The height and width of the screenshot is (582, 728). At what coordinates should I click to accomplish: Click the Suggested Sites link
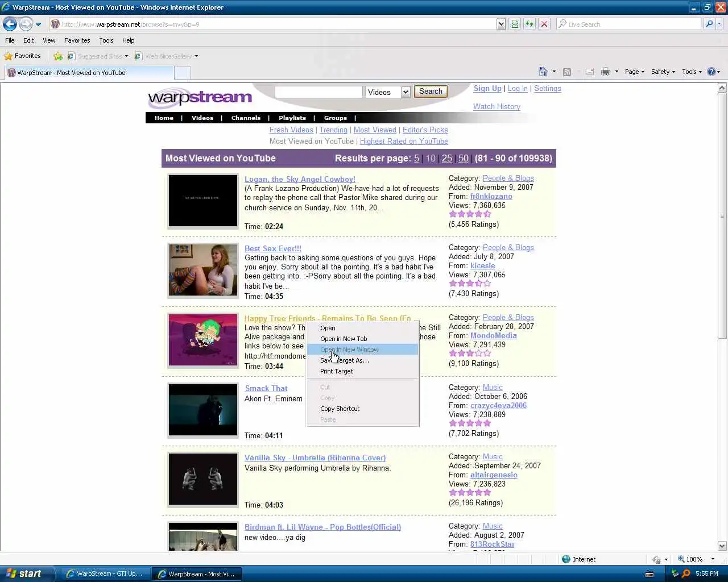tap(98, 56)
